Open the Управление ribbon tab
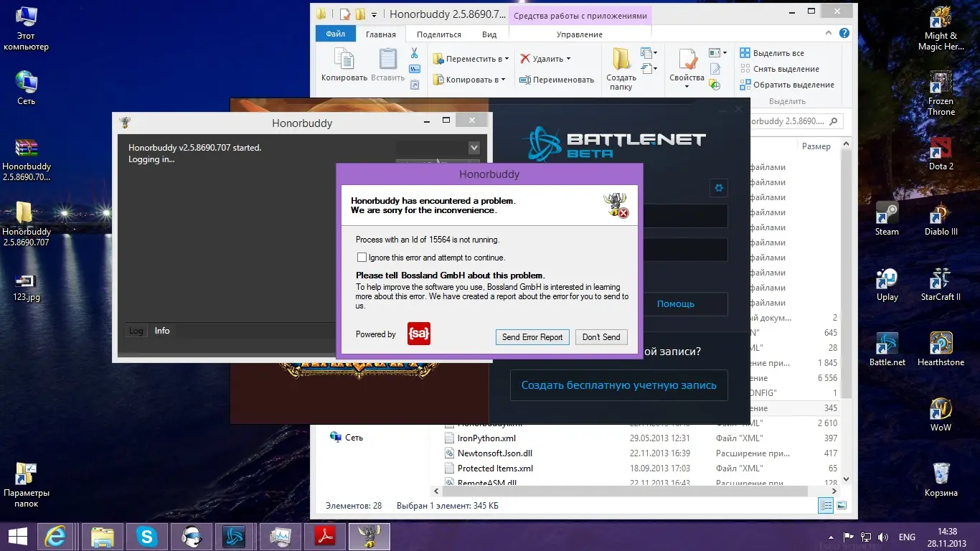The image size is (980, 551). click(580, 34)
